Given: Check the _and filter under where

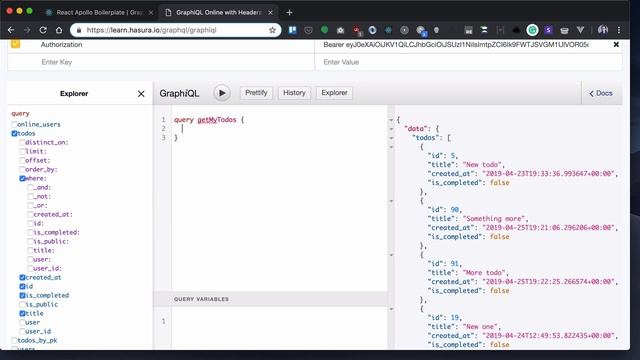Looking at the screenshot, I should [31, 187].
